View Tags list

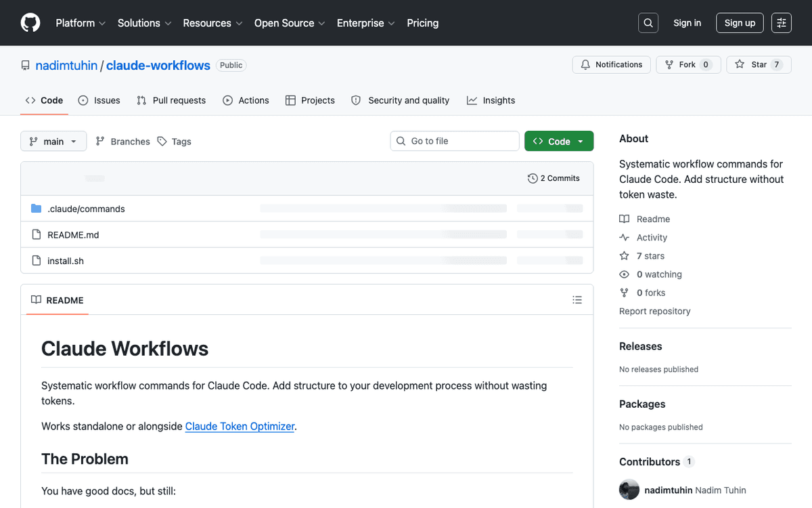(x=175, y=141)
